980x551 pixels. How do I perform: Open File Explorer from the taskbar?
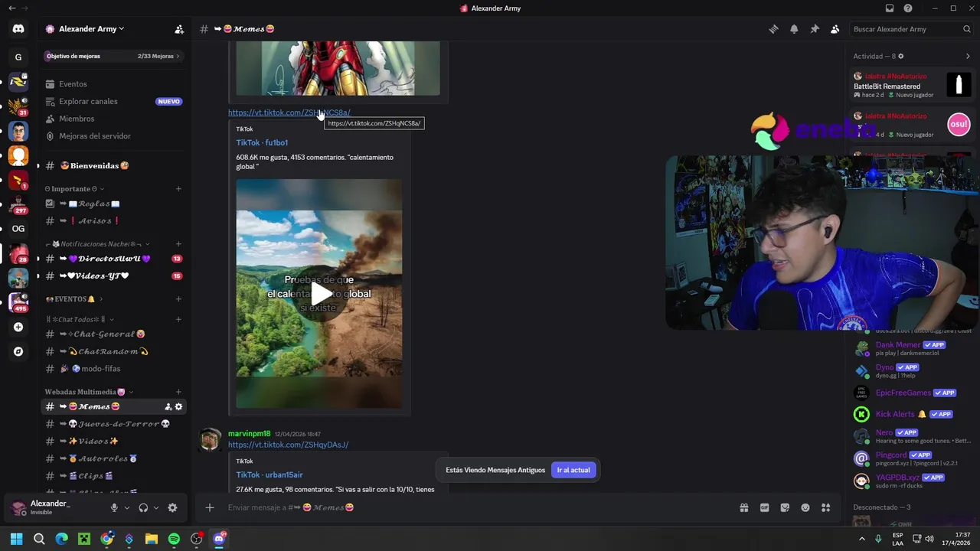tap(152, 539)
